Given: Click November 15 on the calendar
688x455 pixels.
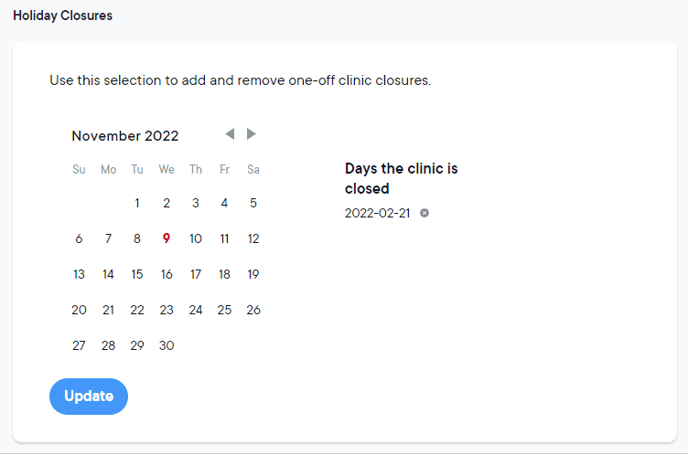Looking at the screenshot, I should (x=137, y=274).
